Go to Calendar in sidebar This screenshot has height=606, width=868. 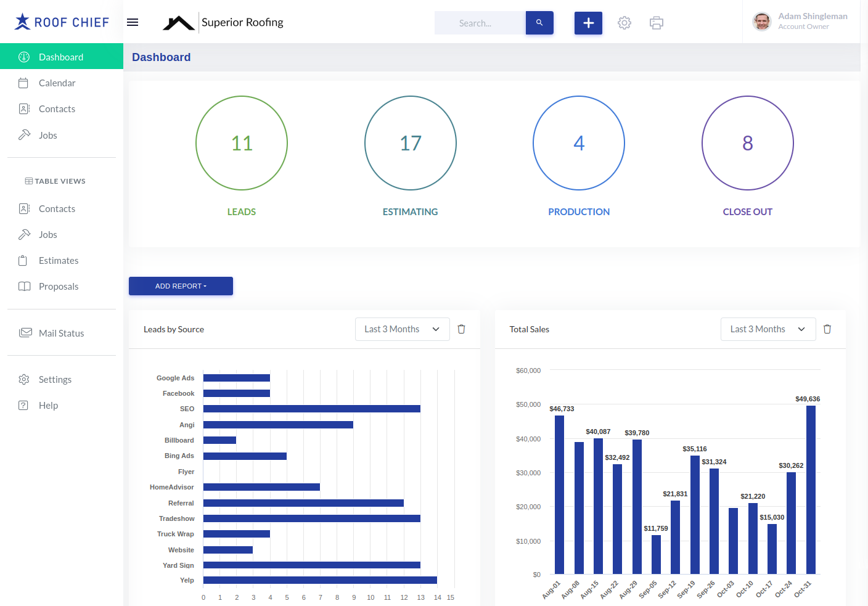coord(62,83)
